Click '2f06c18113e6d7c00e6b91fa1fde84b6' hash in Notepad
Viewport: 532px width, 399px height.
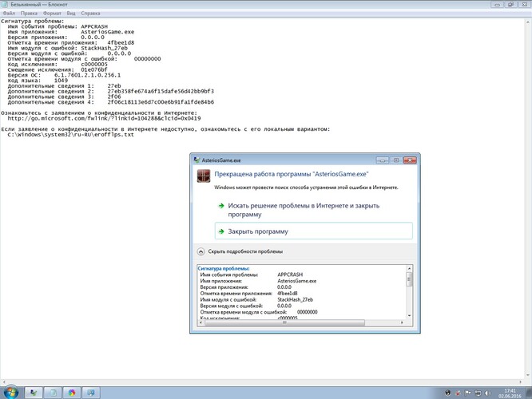[x=161, y=102]
